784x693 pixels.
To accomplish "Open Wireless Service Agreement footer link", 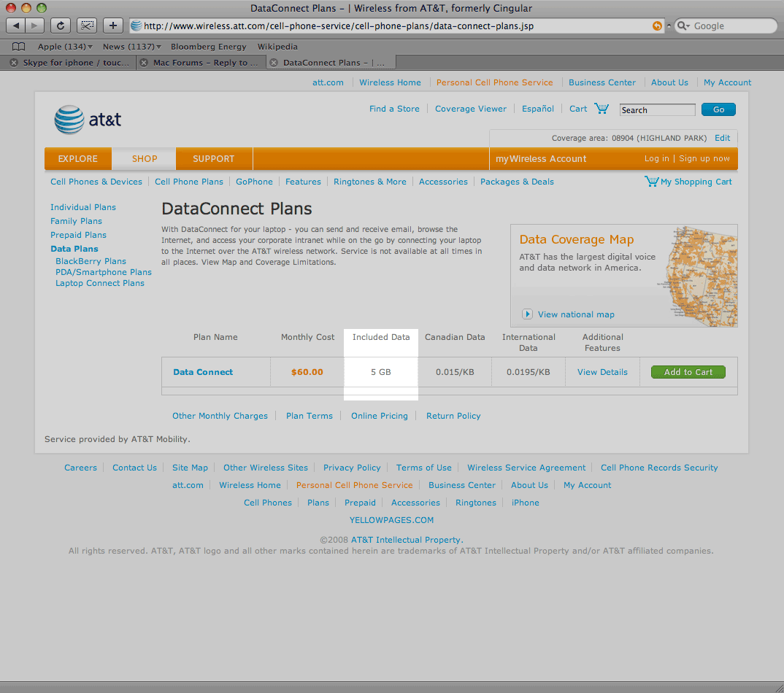I will click(x=526, y=468).
